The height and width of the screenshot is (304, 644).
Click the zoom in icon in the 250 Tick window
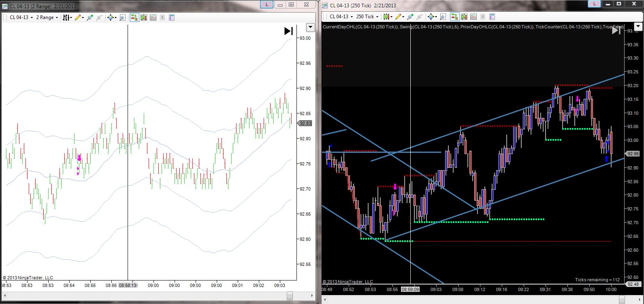(x=410, y=17)
